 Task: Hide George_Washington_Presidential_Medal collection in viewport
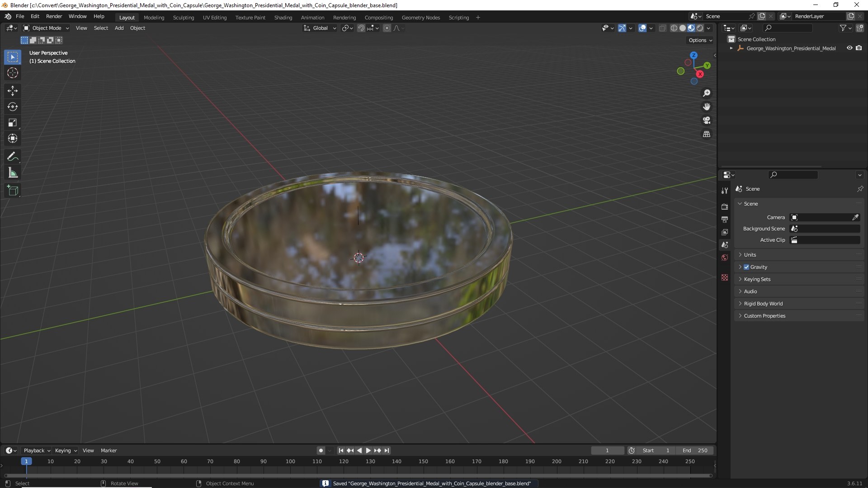849,48
